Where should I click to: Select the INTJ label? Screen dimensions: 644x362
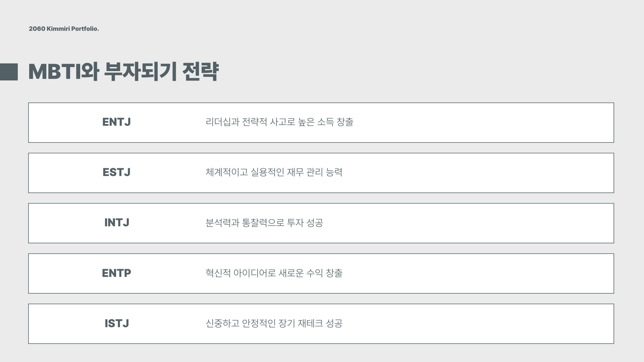(x=116, y=223)
